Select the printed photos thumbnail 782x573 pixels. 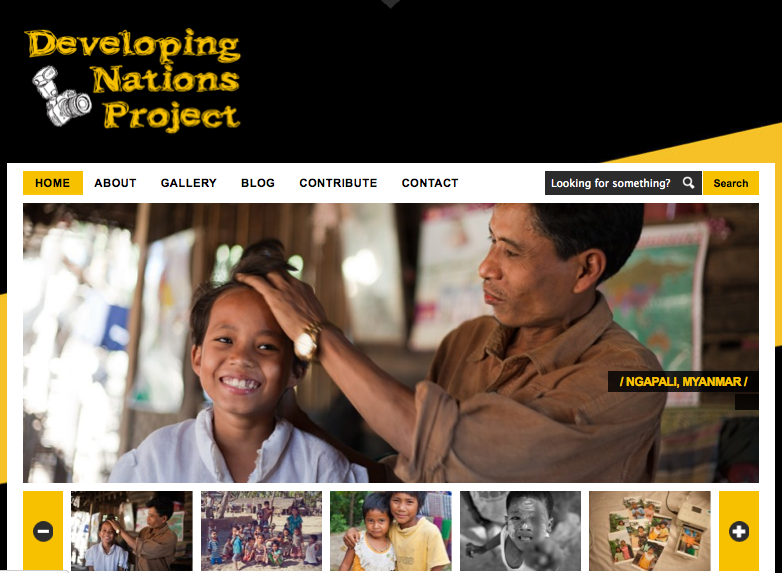pyautogui.click(x=650, y=531)
